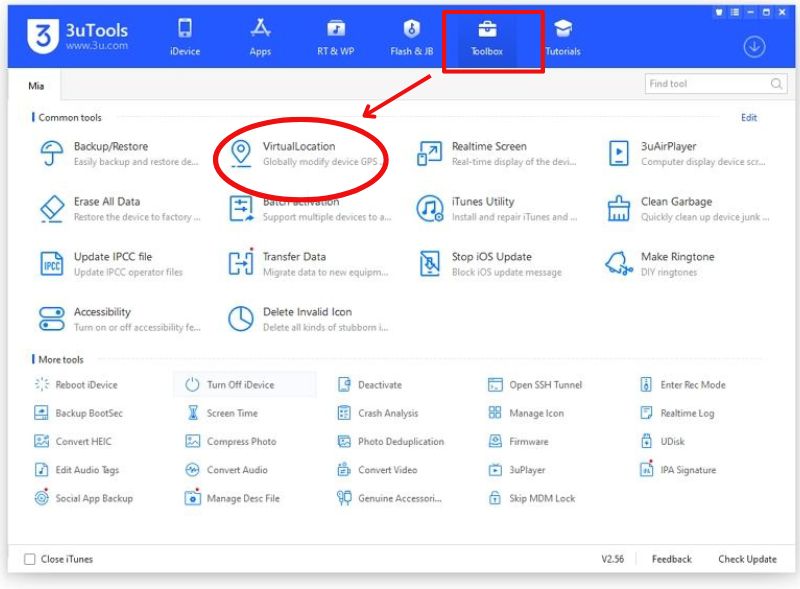Choose the Deactivate tool
This screenshot has height=589, width=800.
[369, 384]
